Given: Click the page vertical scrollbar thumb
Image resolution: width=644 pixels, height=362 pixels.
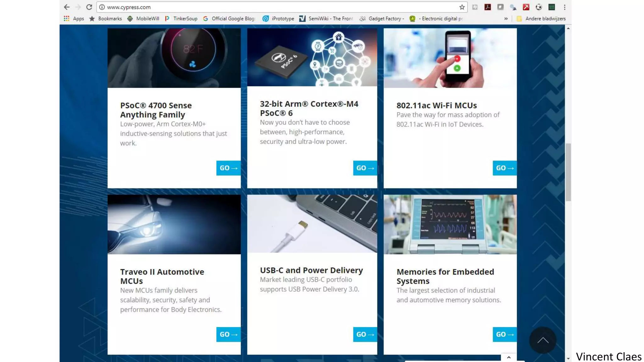Looking at the screenshot, I should pyautogui.click(x=568, y=172).
